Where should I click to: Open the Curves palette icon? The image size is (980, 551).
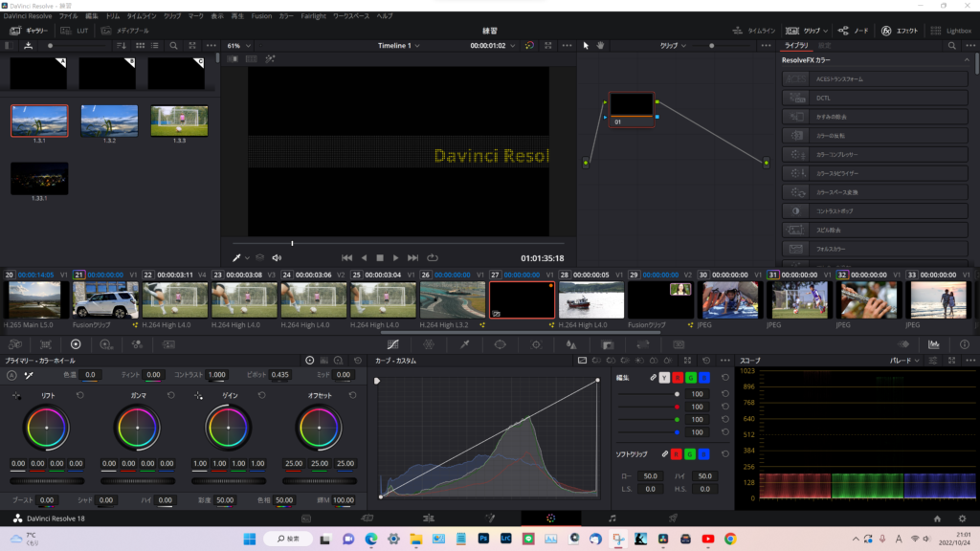tap(392, 344)
